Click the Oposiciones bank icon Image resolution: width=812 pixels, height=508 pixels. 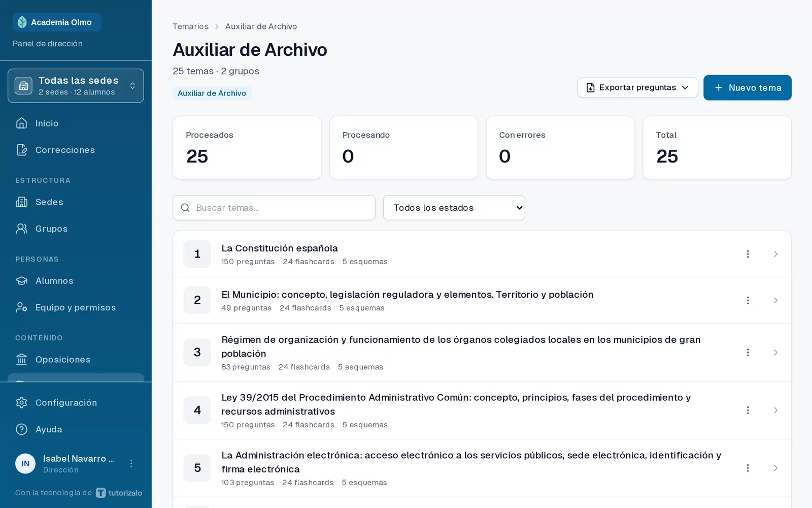(21, 359)
